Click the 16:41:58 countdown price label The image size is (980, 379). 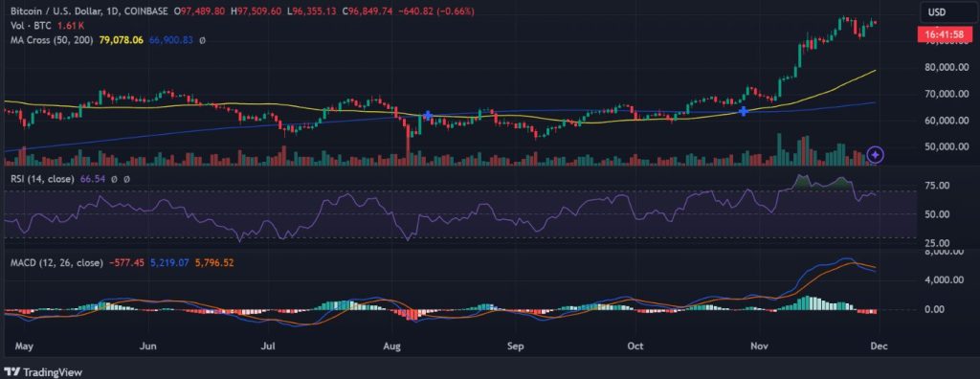944,35
